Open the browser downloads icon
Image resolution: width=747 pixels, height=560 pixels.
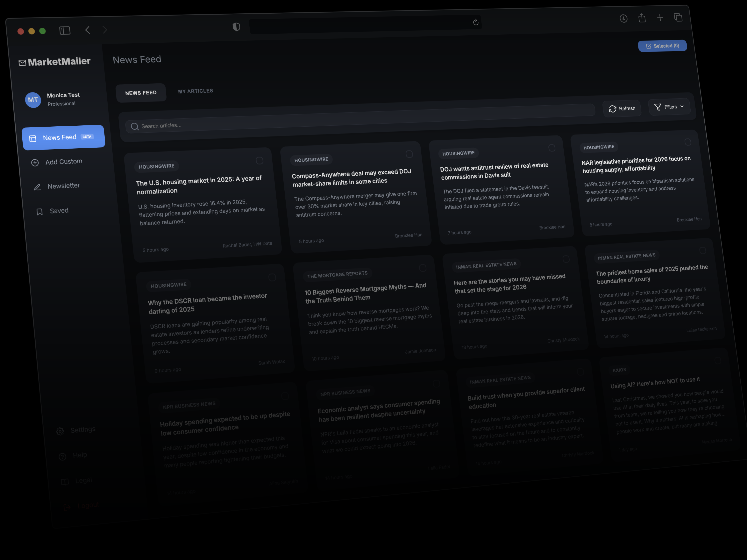click(623, 18)
